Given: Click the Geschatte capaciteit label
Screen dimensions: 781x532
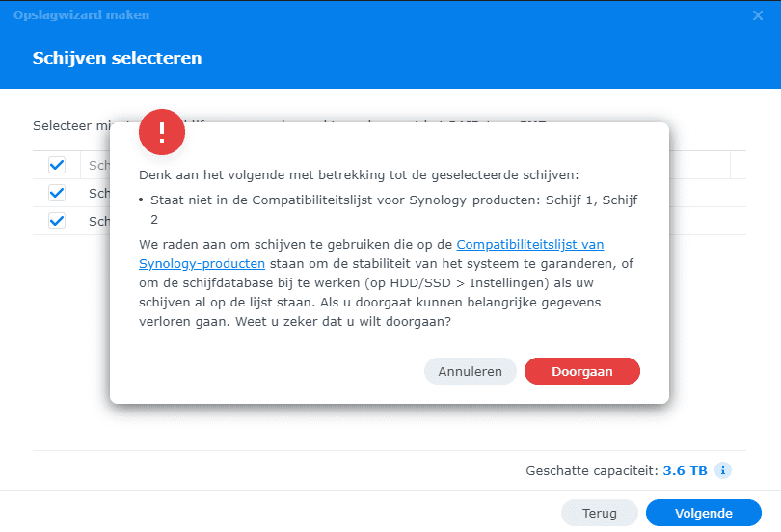Looking at the screenshot, I should [x=592, y=470].
